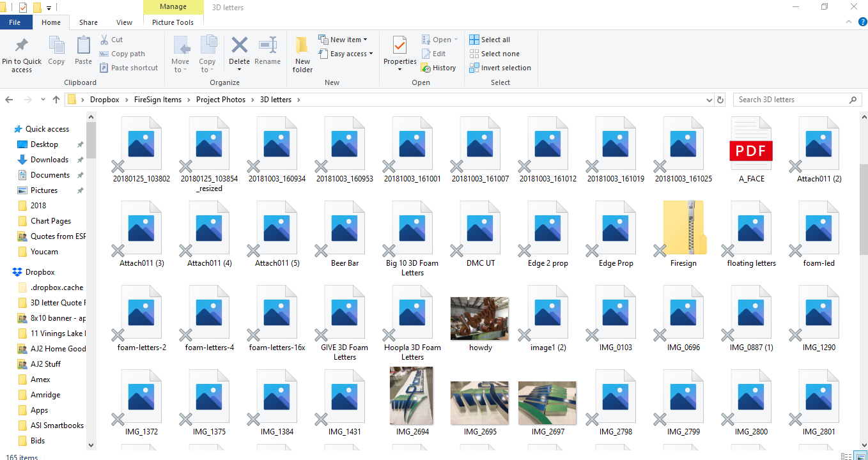Click Select all in the ribbon

coord(490,40)
